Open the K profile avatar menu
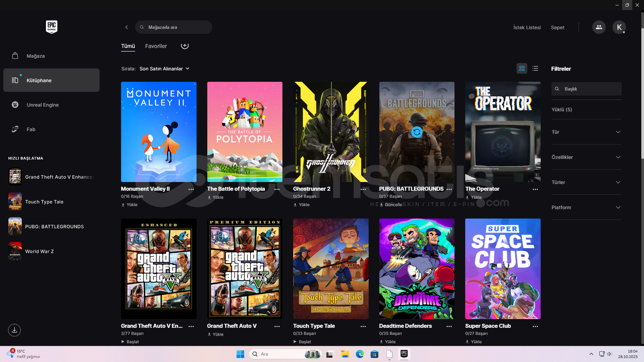 pyautogui.click(x=619, y=27)
